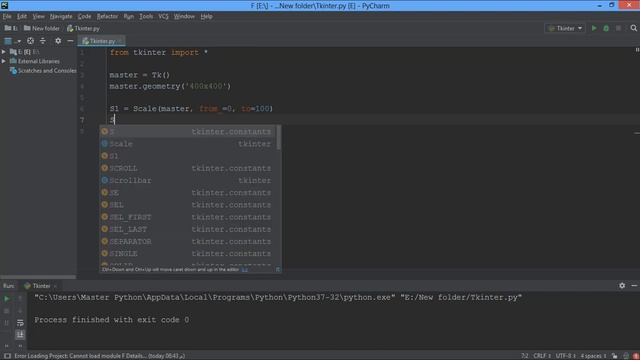
Task: Open the Tkinter run configuration dropdown
Action: click(565, 28)
